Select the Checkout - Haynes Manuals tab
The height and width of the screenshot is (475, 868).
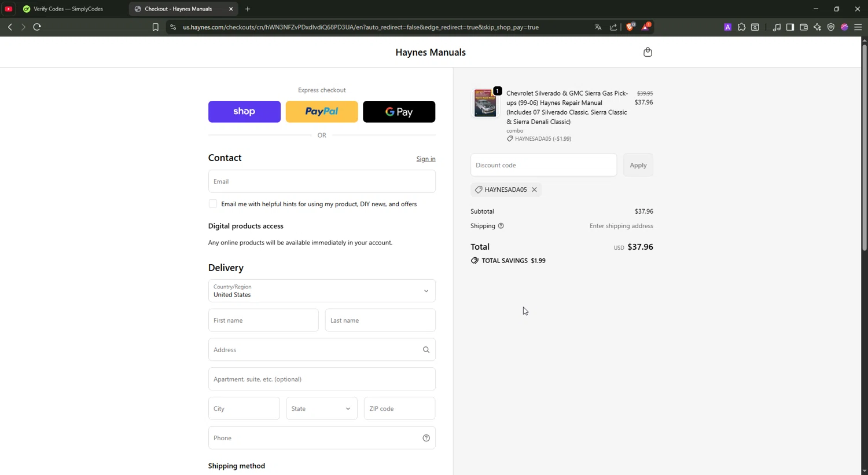pos(179,9)
